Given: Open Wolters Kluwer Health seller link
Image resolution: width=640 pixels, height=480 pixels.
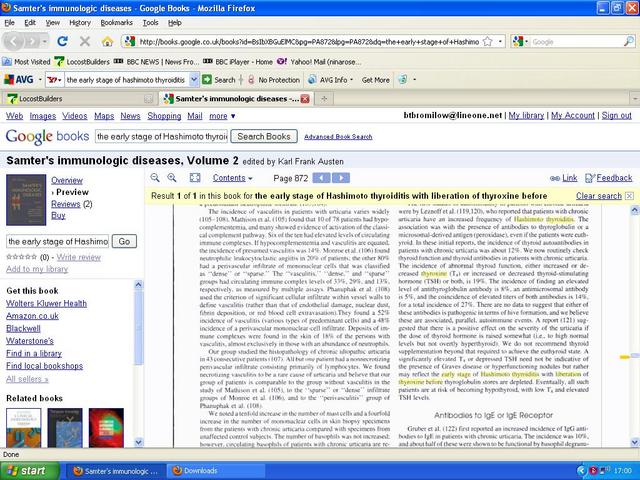Looking at the screenshot, I should coord(46,303).
